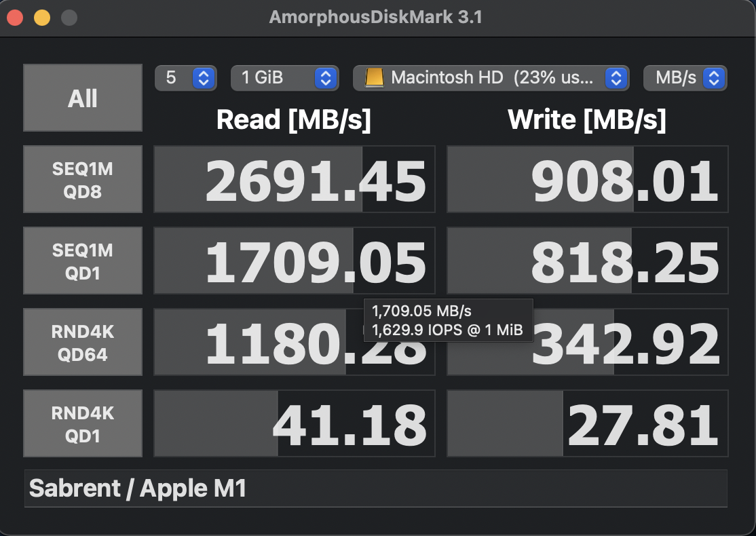The width and height of the screenshot is (756, 536).
Task: Click the Sabrent / Apple M1 comment field
Action: tap(376, 488)
